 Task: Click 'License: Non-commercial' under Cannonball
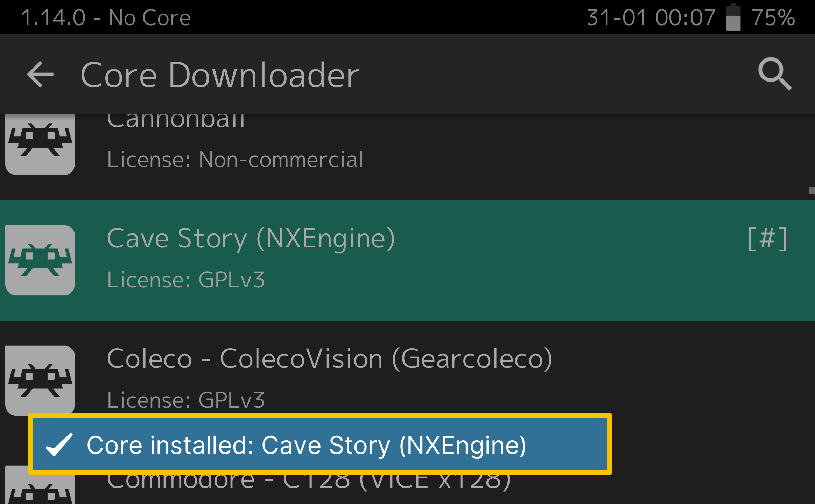click(235, 159)
